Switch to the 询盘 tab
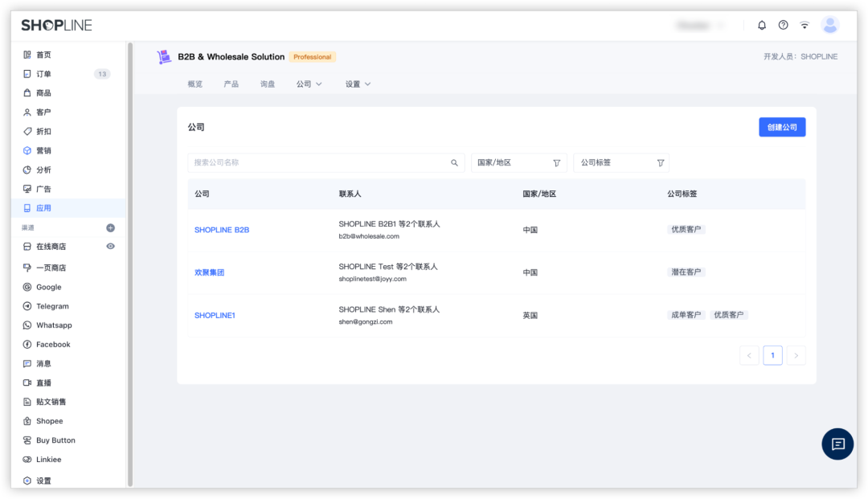The height and width of the screenshot is (499, 868). point(267,83)
